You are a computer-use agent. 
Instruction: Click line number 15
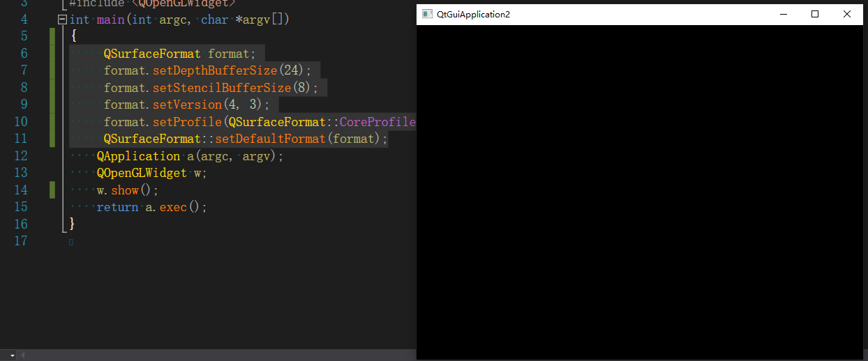point(21,207)
